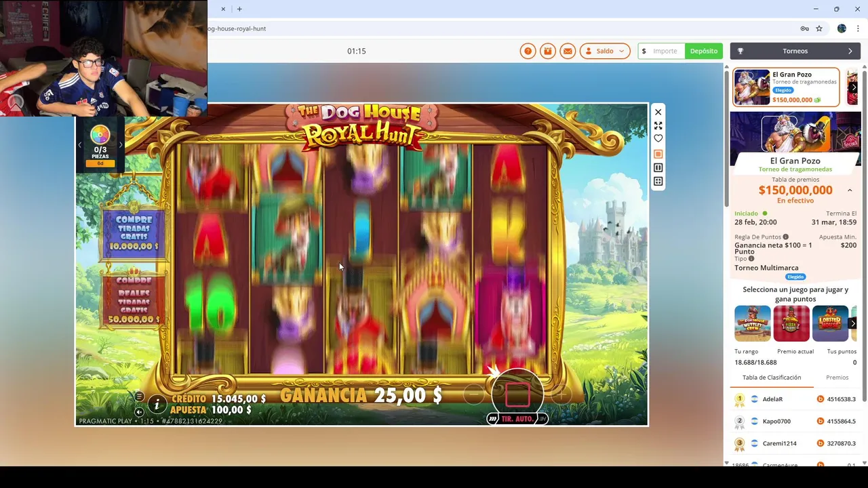The width and height of the screenshot is (868, 488).
Task: Expand the Saldo balance dropdown
Action: pyautogui.click(x=605, y=51)
